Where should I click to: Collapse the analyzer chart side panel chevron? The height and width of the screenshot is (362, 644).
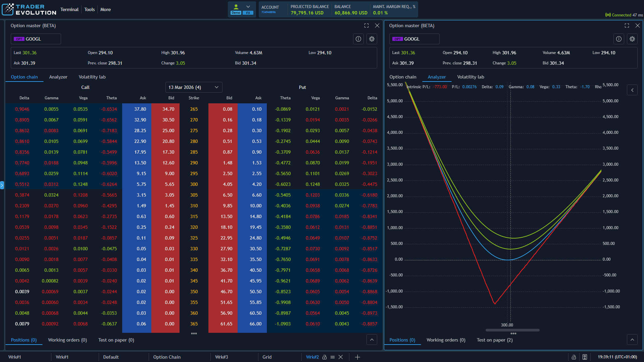632,90
